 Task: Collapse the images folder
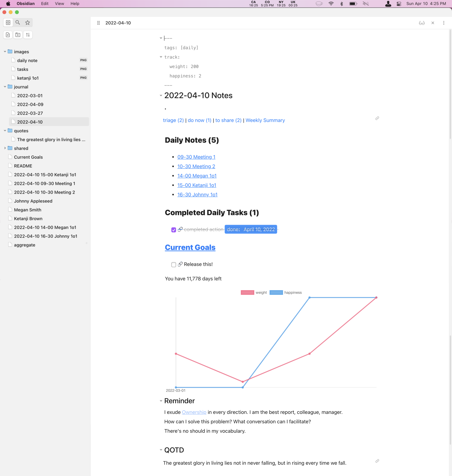point(5,52)
